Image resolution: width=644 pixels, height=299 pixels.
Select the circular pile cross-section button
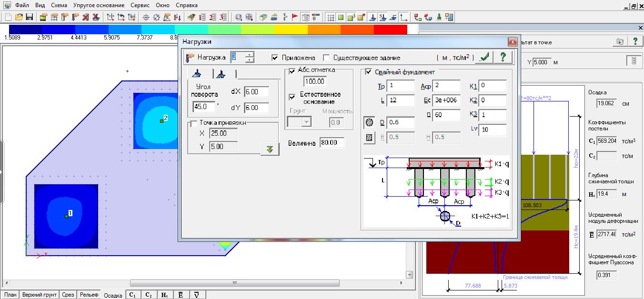(369, 122)
